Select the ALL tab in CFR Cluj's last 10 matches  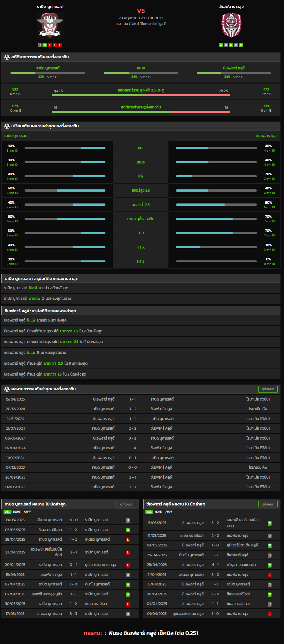pyautogui.click(x=149, y=512)
